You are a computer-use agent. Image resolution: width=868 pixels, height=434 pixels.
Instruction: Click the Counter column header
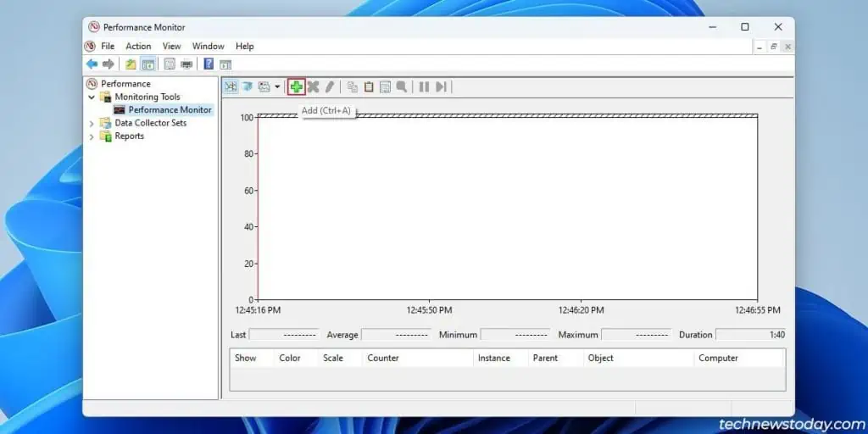click(383, 358)
